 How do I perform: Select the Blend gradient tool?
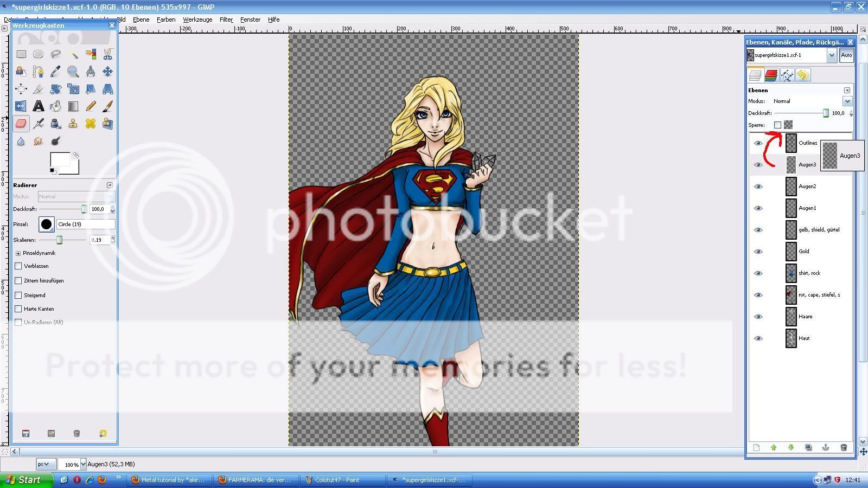pos(73,106)
